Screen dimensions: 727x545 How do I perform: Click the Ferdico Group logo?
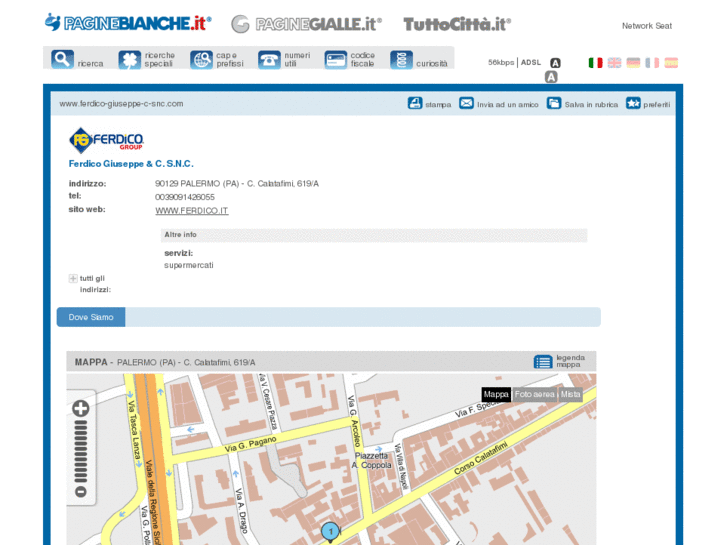[106, 140]
